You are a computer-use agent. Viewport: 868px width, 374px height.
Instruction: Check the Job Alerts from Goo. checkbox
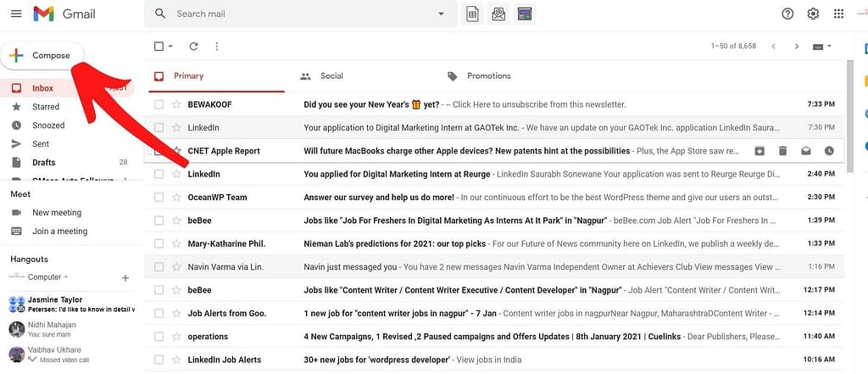[159, 313]
